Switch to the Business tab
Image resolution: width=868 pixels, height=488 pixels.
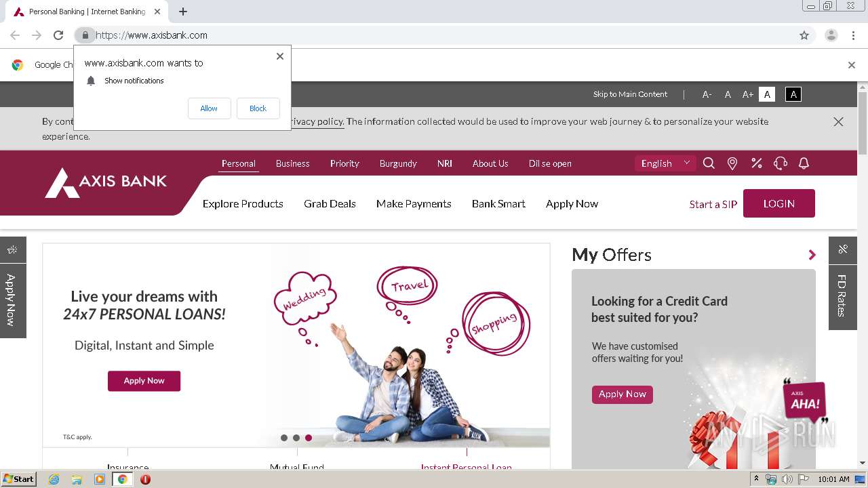pyautogui.click(x=292, y=163)
